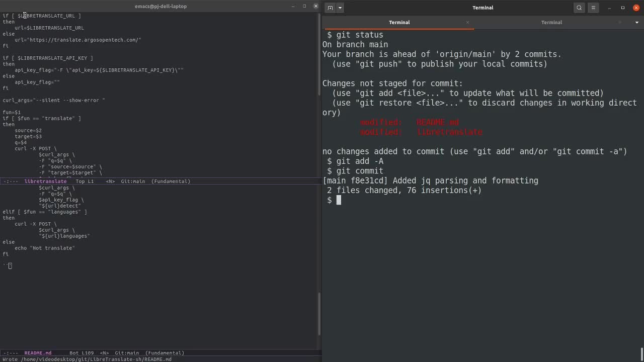
Task: Click the '${url}detect' line in emacs
Action: coord(60,206)
